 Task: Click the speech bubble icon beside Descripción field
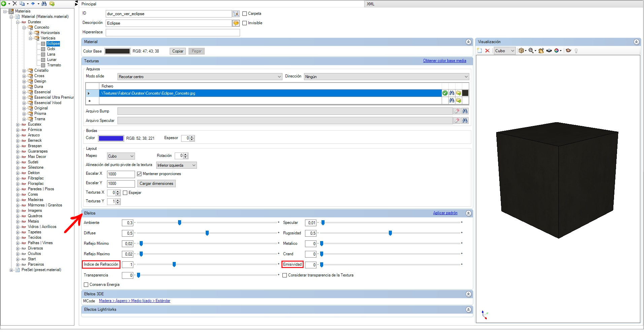pos(236,23)
